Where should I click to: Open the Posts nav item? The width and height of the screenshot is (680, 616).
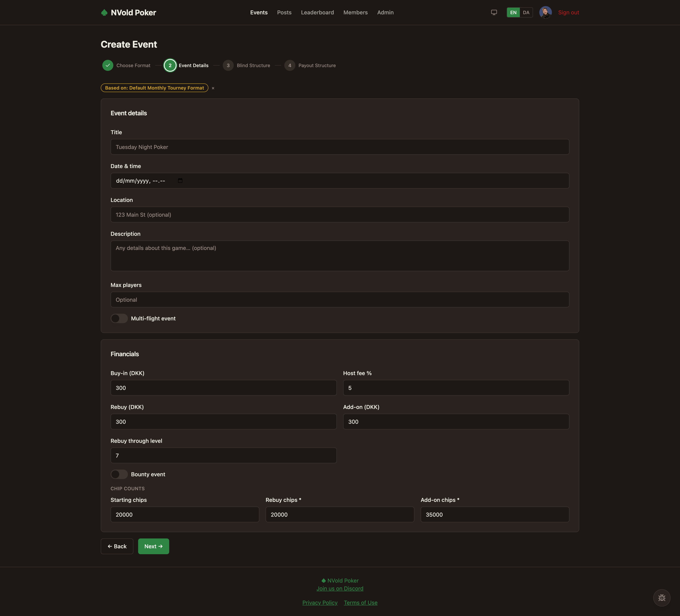point(284,12)
